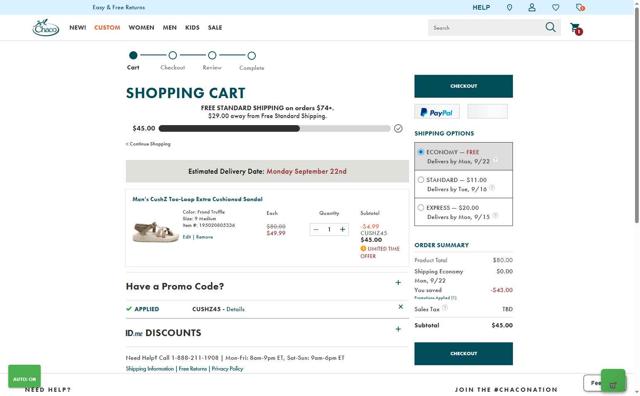Screen dimensions: 640x396
Task: Click the Checkout step marker
Action: (173, 55)
